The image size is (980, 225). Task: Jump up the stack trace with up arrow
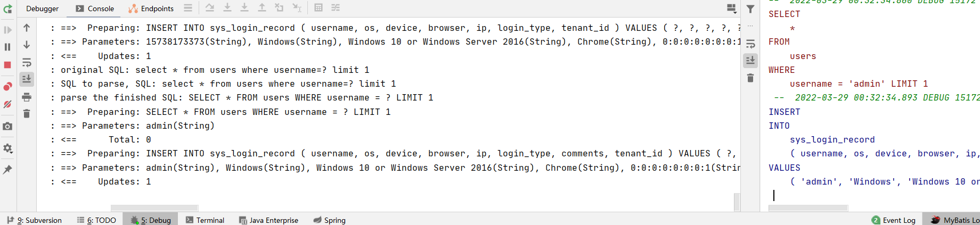coord(27,28)
